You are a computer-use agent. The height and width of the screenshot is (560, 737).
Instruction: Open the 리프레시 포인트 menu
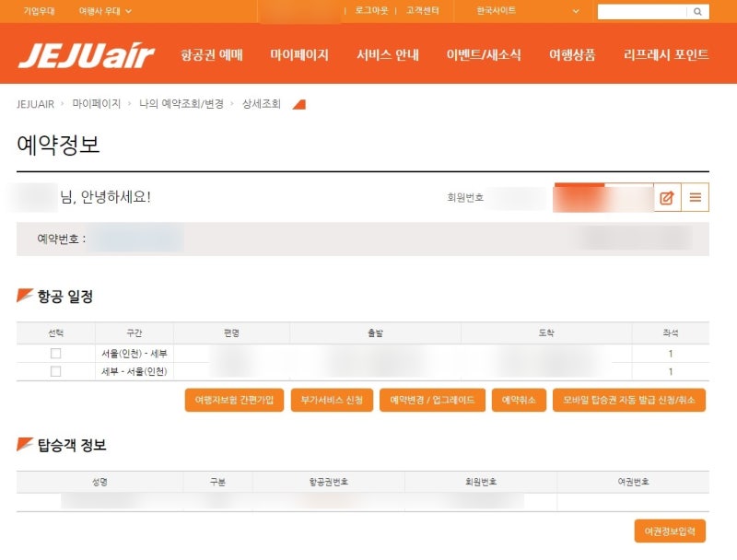pos(666,55)
